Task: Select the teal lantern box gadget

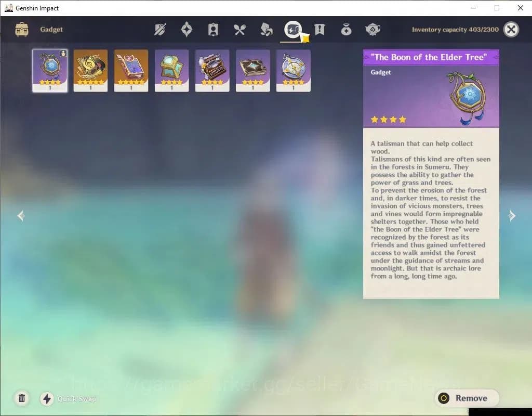Action: click(x=171, y=71)
